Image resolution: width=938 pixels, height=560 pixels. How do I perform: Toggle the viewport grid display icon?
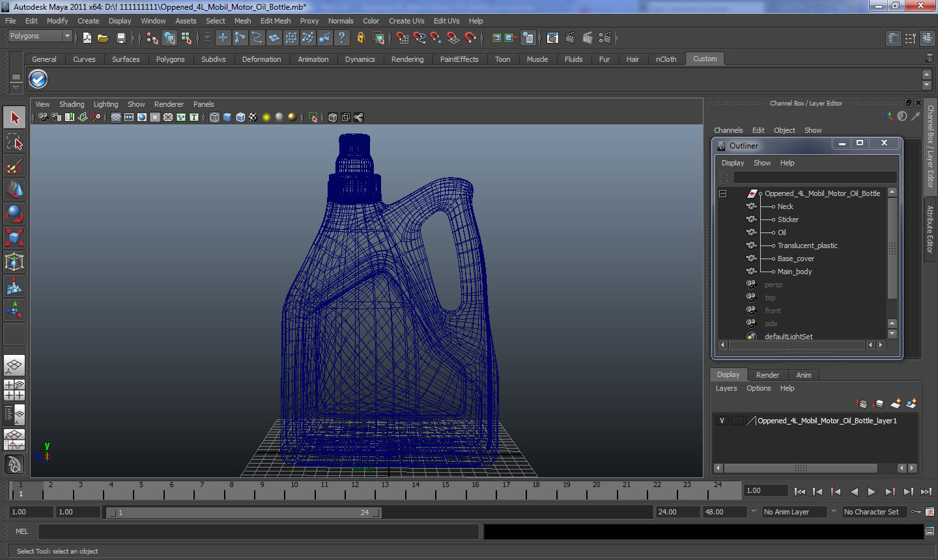coord(116,117)
